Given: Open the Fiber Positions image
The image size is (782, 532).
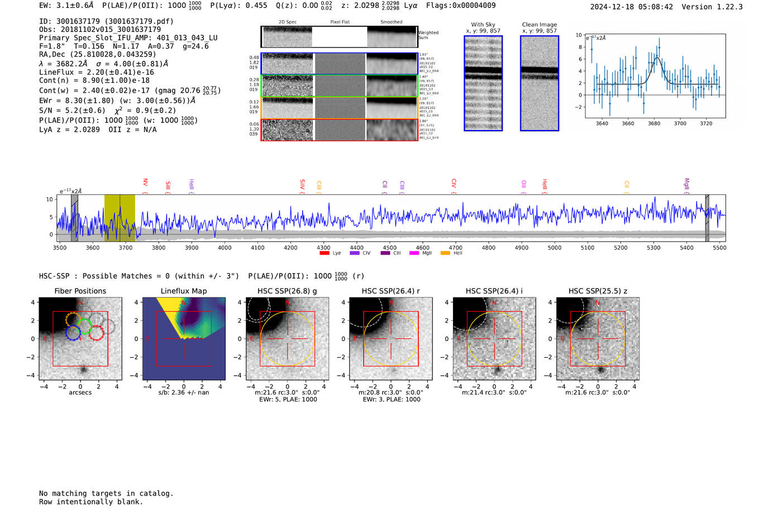Looking at the screenshot, I should 80,339.
